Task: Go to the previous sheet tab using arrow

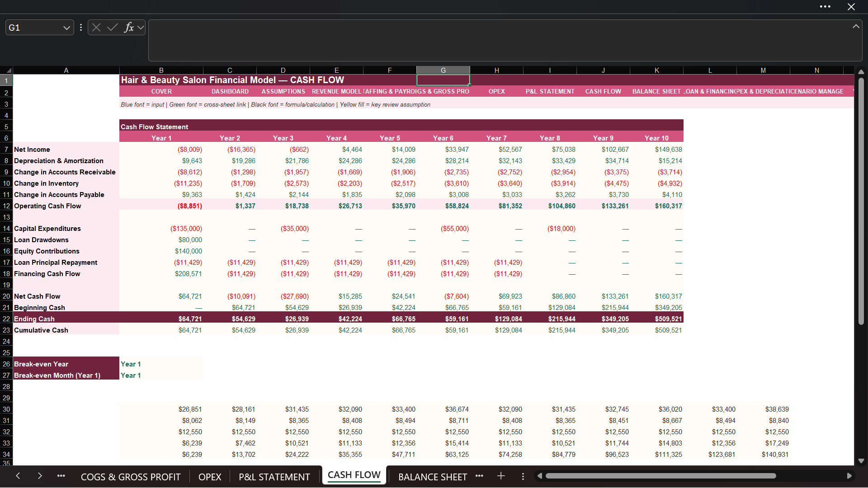Action: [18, 476]
